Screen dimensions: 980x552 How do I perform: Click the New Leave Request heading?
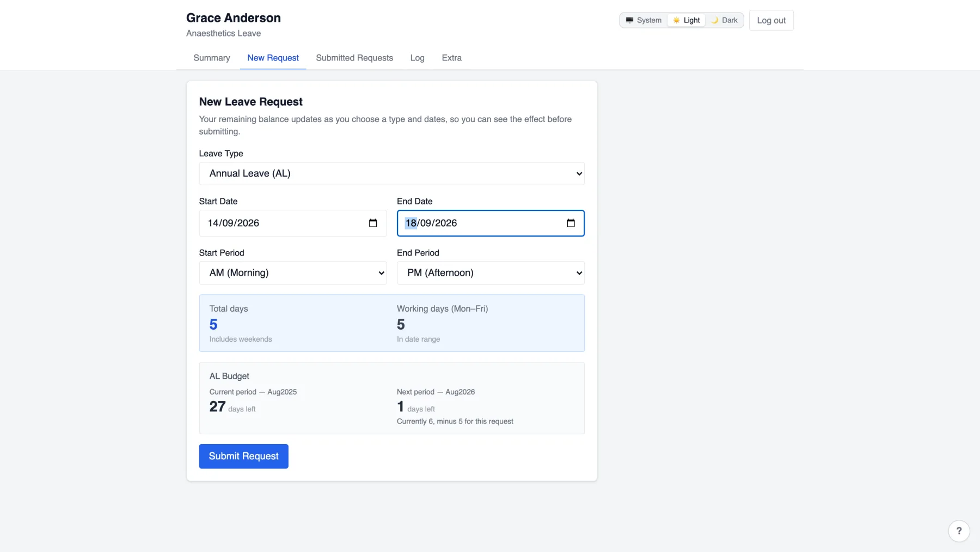250,102
